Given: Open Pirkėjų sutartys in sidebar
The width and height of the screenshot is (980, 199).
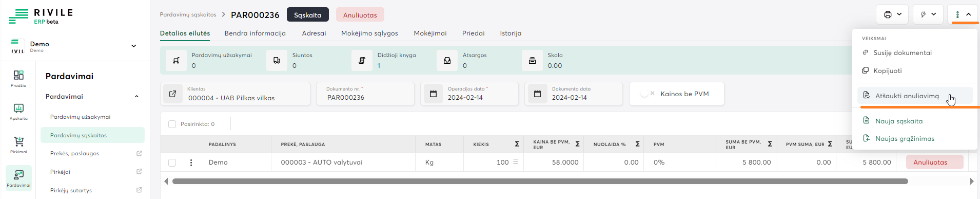Looking at the screenshot, I should (71, 190).
